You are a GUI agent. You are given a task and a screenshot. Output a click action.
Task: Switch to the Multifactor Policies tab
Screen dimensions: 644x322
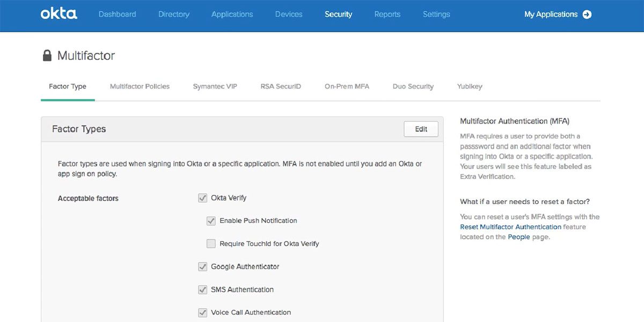pos(140,86)
